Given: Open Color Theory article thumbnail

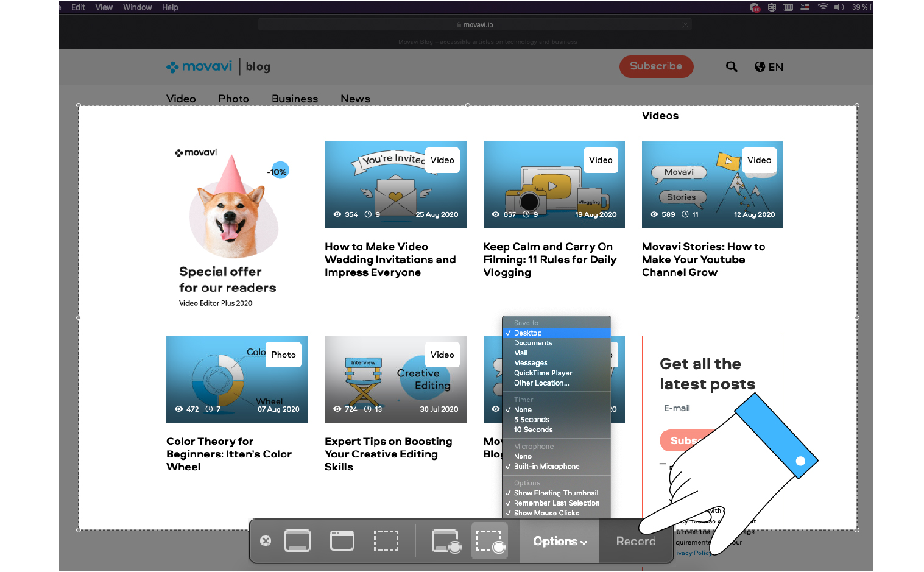Looking at the screenshot, I should tap(237, 380).
